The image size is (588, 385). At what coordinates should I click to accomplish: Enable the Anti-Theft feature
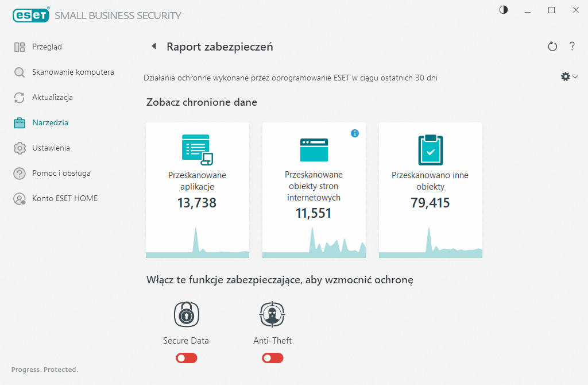[272, 358]
